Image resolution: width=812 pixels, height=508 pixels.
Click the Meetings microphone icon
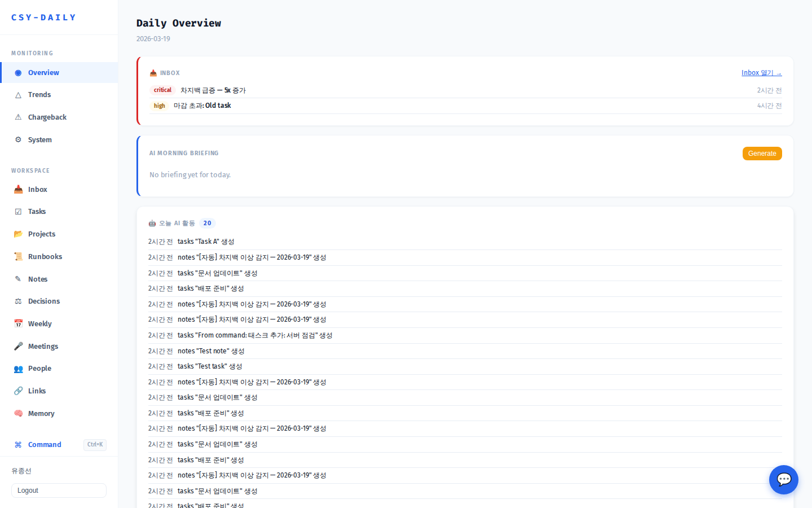click(18, 347)
